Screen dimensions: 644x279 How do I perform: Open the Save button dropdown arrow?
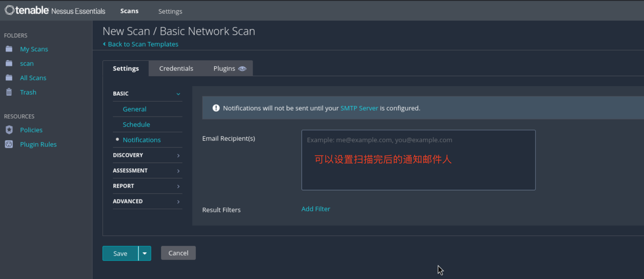coord(144,253)
